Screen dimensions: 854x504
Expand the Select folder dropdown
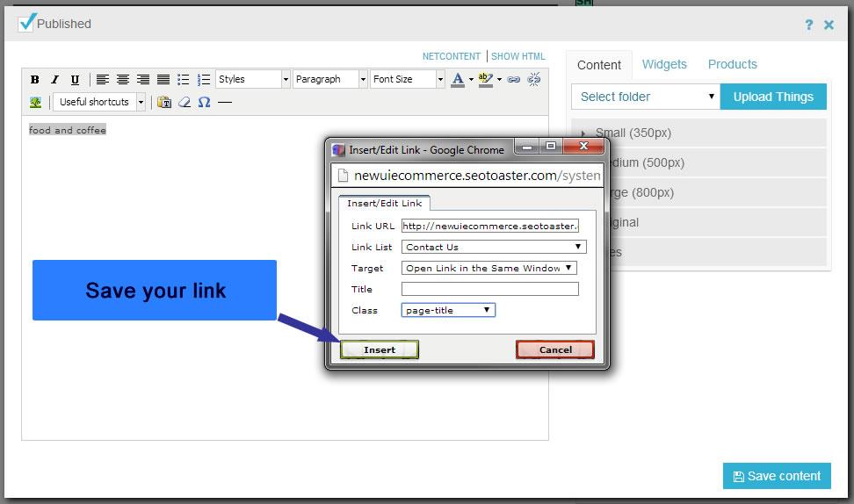coord(646,97)
